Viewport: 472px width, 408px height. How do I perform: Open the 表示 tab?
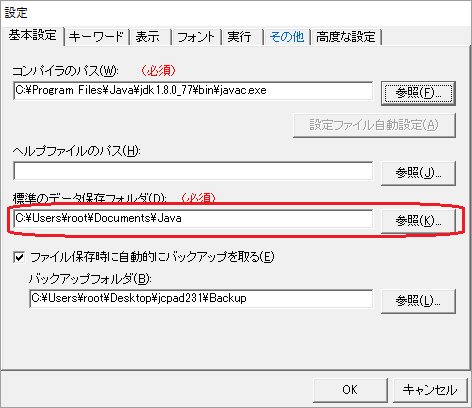pyautogui.click(x=150, y=36)
